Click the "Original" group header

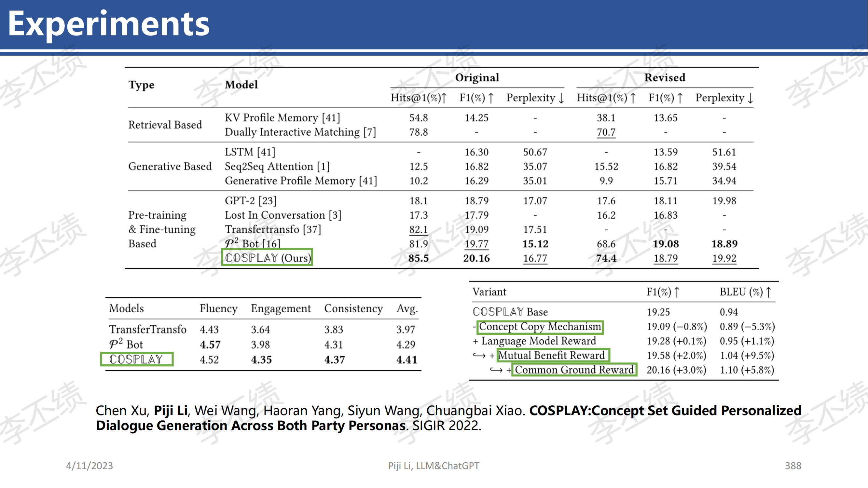click(x=477, y=77)
